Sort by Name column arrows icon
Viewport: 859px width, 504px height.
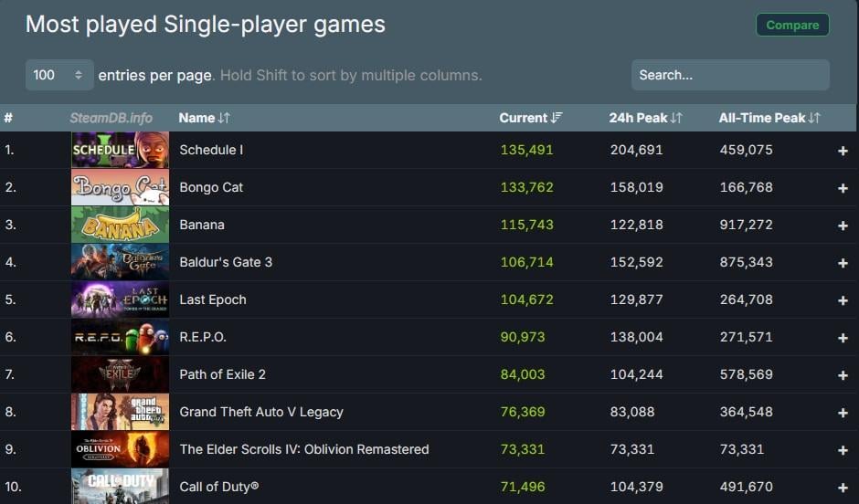point(224,118)
